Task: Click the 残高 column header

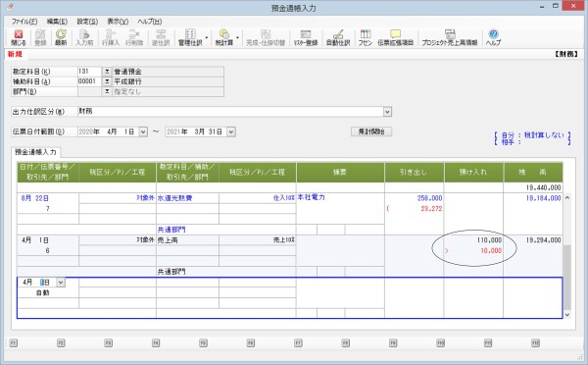Action: point(533,173)
